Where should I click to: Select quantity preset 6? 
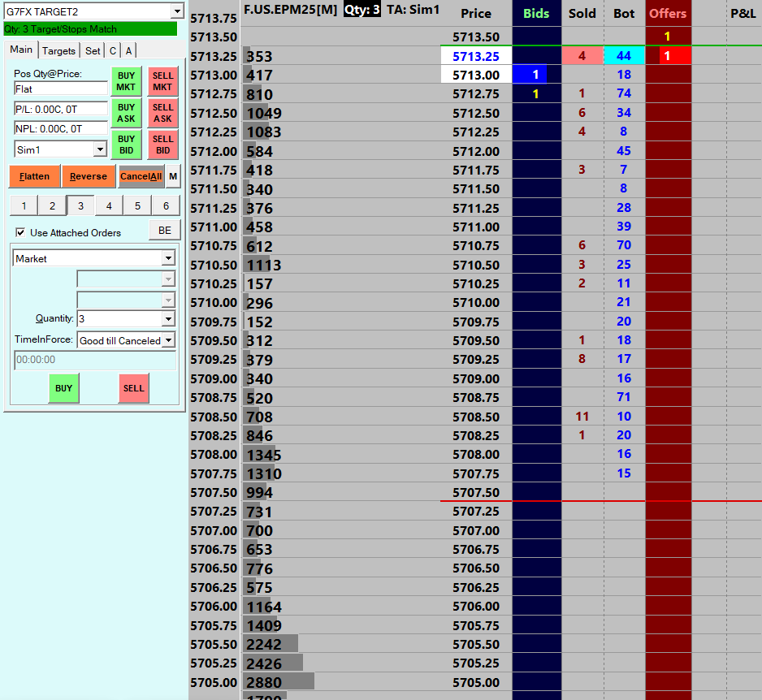point(166,206)
